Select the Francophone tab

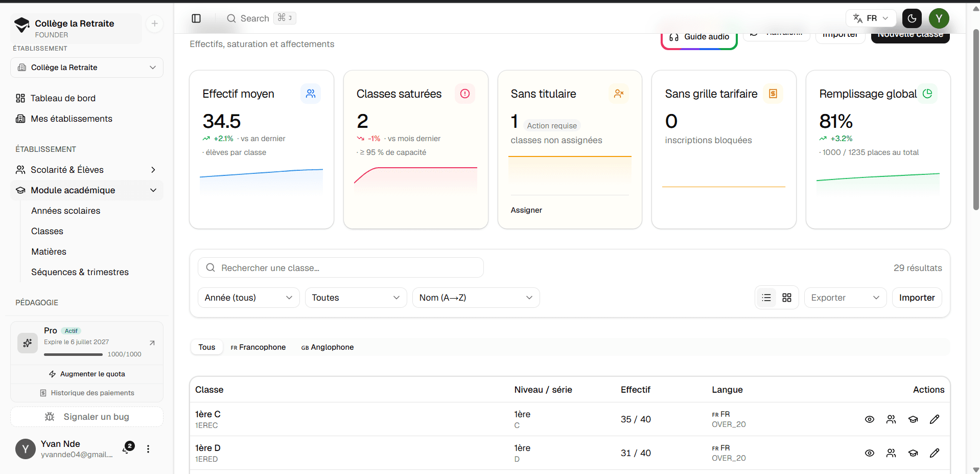[258, 347]
